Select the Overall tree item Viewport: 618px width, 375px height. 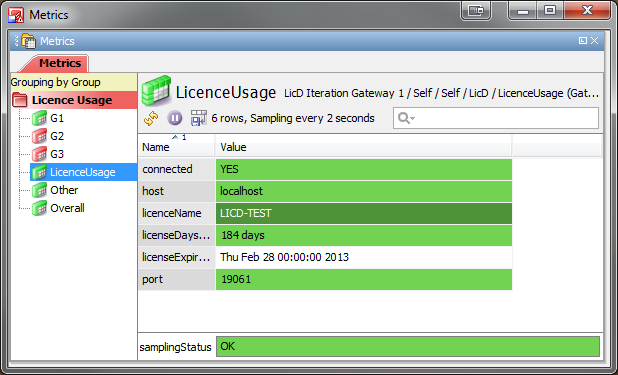(67, 208)
